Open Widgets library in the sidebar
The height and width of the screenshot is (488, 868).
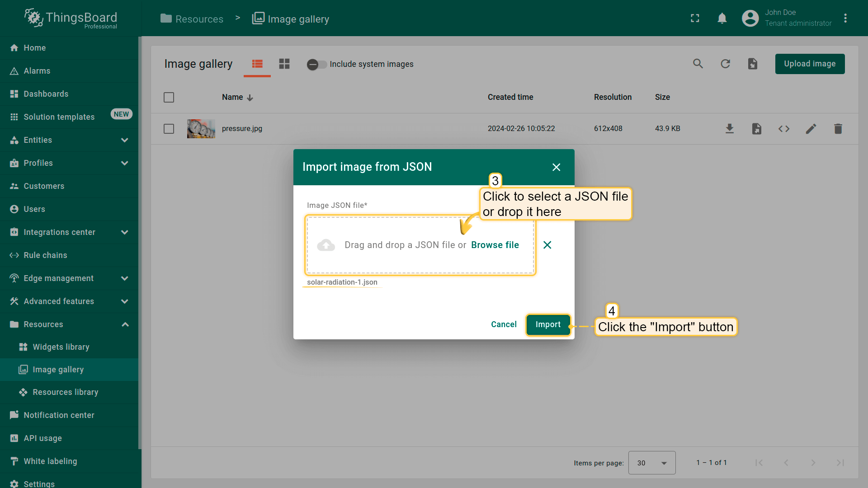(61, 347)
